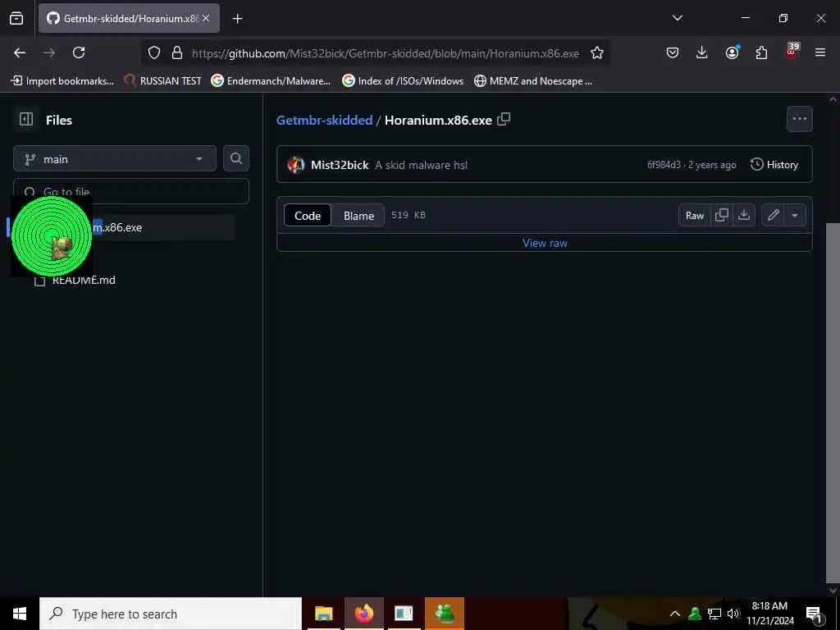Focus the GitHub URL address bar
840x630 pixels.
point(386,53)
